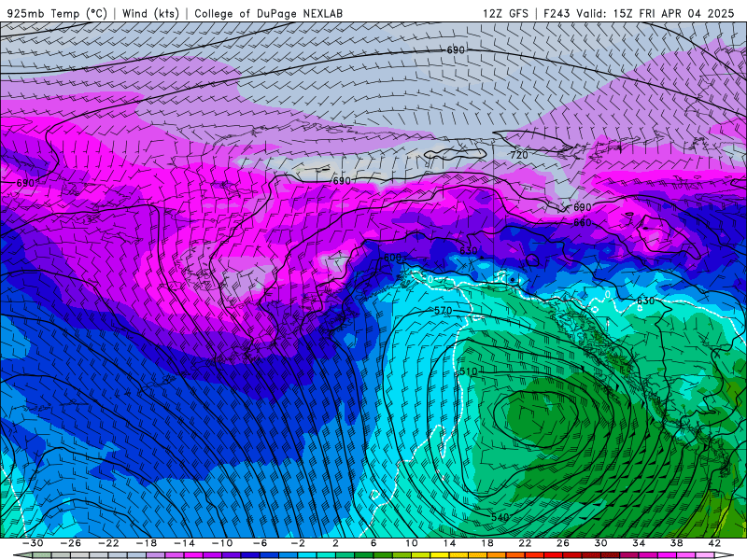This screenshot has width=747, height=560.
Task: Click the '-14' color scale value
Action: point(184,543)
